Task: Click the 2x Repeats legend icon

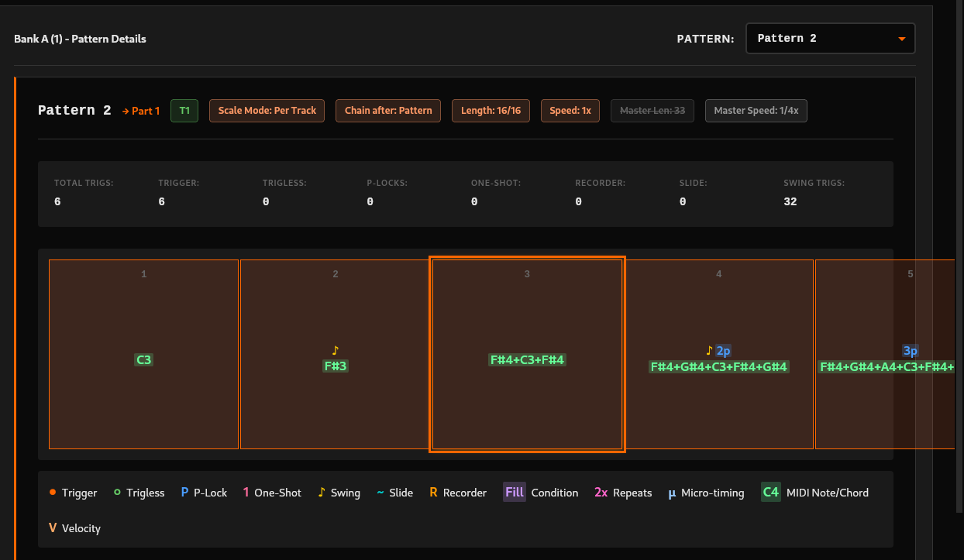Action: click(x=601, y=493)
